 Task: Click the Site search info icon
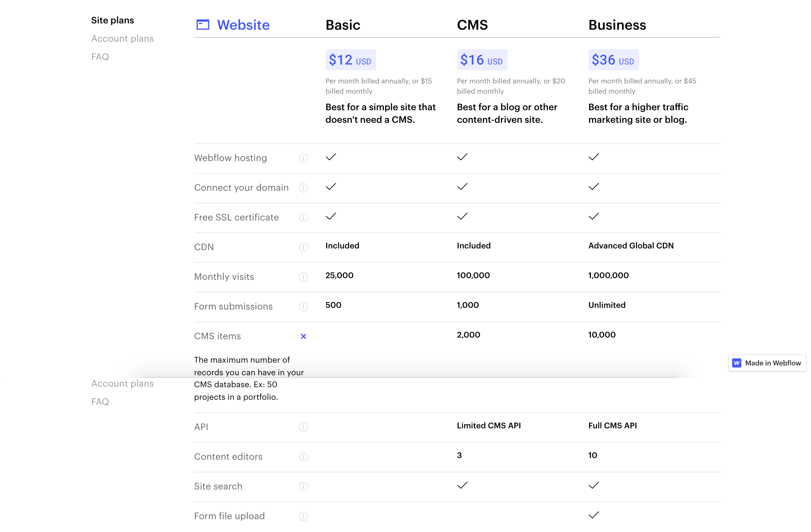tap(303, 486)
